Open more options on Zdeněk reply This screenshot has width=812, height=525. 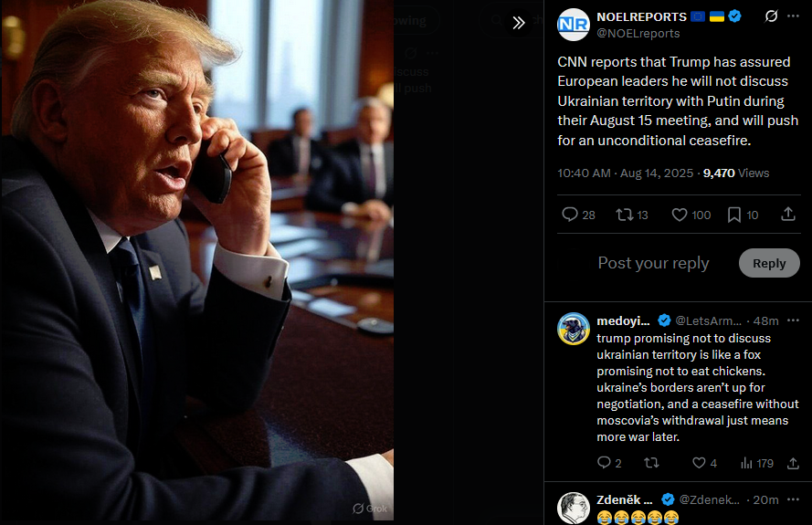[x=793, y=499]
